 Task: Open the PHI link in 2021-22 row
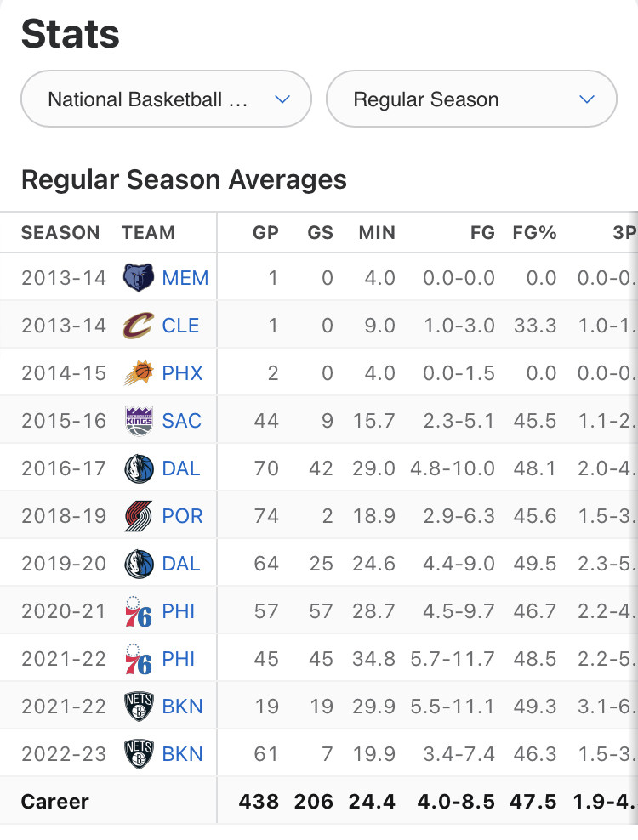coord(178,659)
